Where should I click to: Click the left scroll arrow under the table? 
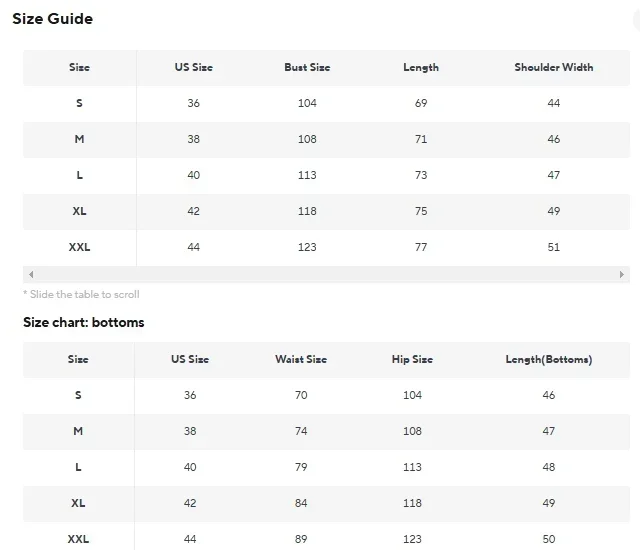[31, 275]
